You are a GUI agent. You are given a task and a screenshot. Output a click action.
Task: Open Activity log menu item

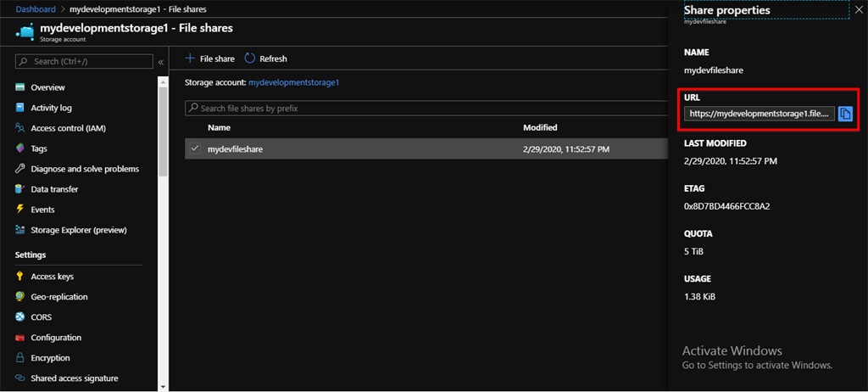[52, 108]
